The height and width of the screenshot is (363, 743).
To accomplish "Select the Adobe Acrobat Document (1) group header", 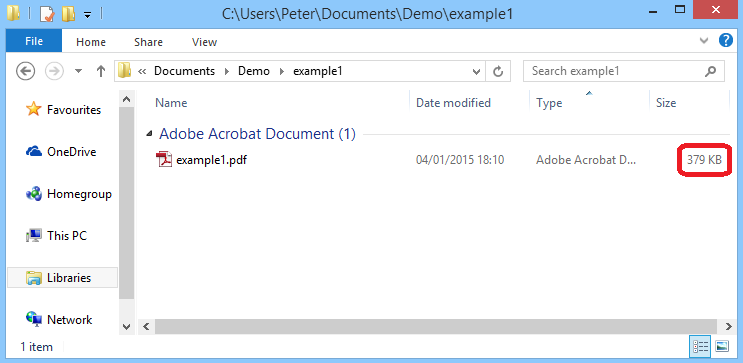I will (257, 134).
